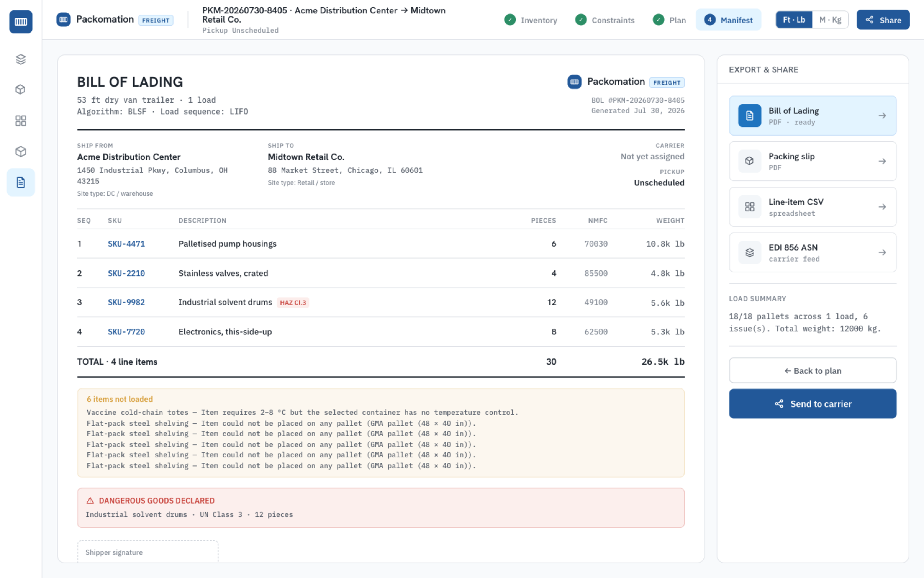
Task: Open SKU-2210 link
Action: [x=126, y=273]
